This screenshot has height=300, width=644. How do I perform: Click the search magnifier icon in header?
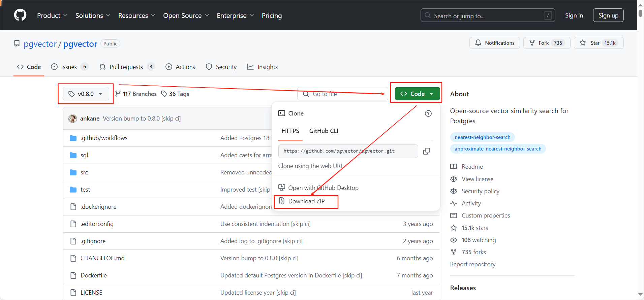tap(428, 15)
